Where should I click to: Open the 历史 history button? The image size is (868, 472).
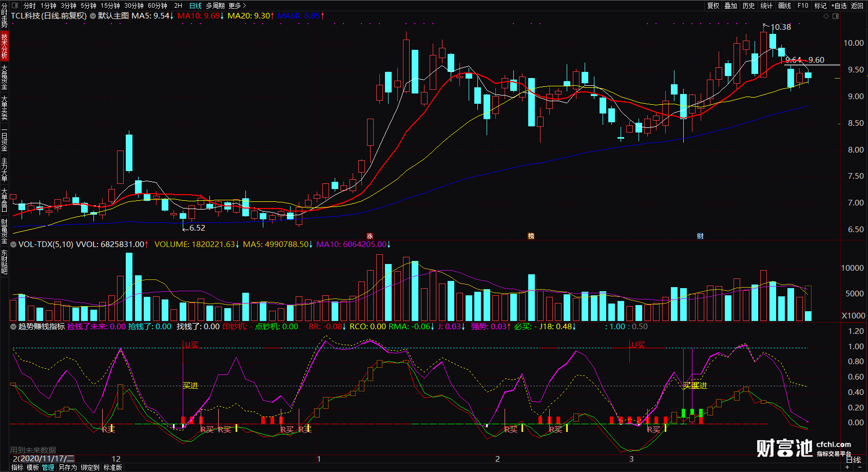point(749,6)
